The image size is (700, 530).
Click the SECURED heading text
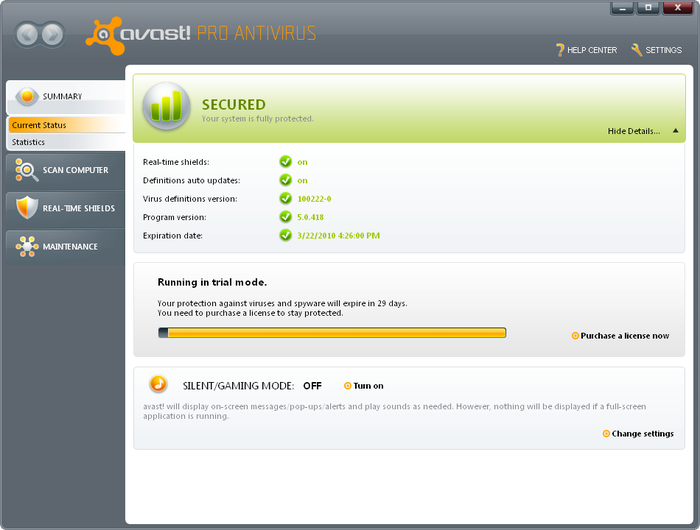(233, 104)
